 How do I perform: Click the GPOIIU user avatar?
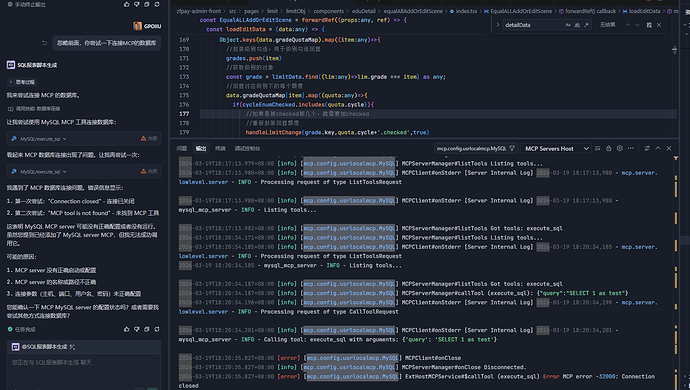(138, 26)
